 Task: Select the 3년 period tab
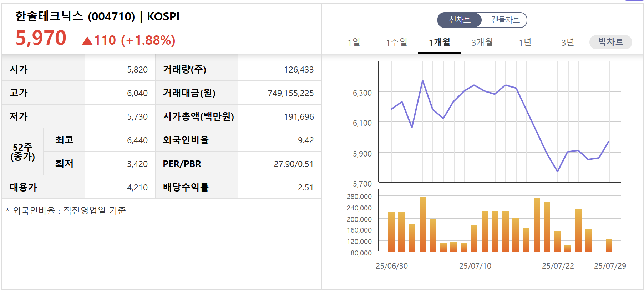pyautogui.click(x=568, y=43)
